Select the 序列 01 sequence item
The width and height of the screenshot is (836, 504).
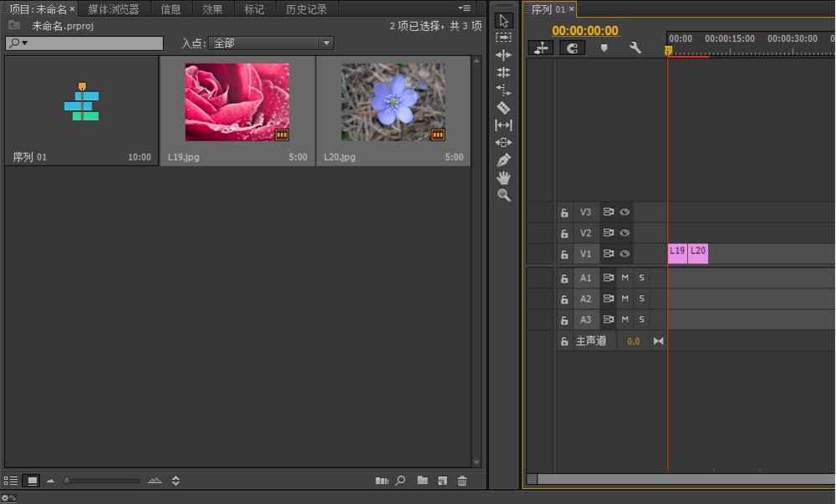(x=82, y=111)
